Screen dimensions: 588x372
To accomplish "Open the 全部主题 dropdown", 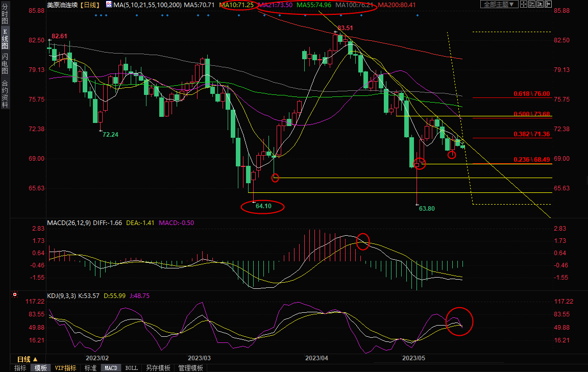I will point(499,5).
